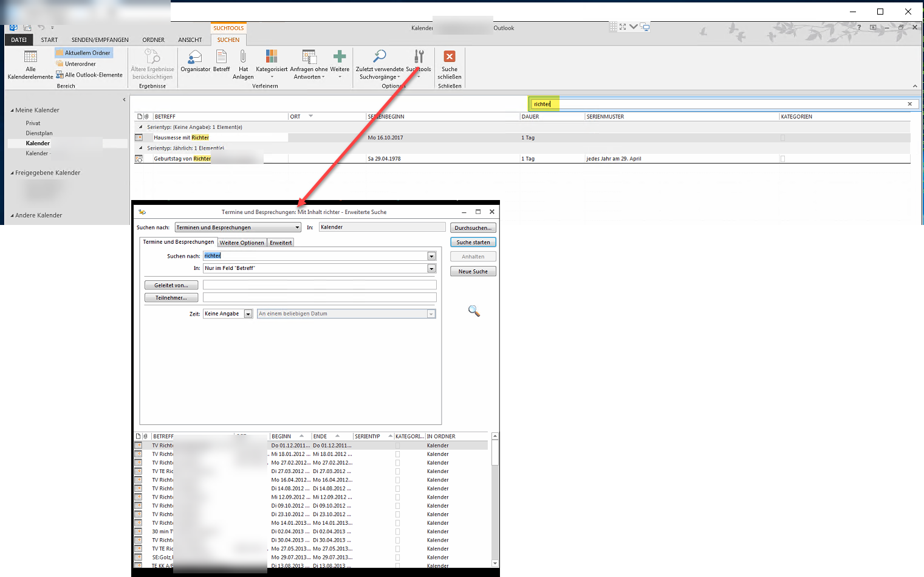Select Alle Kalenderelemente scope in ribbon

(x=30, y=64)
